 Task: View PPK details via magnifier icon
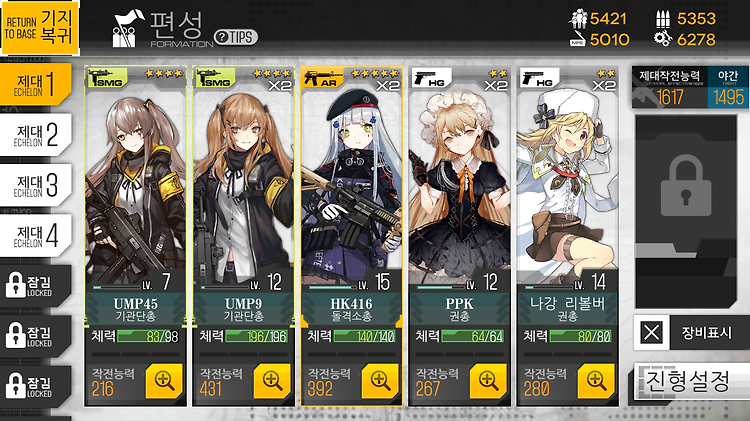488,381
